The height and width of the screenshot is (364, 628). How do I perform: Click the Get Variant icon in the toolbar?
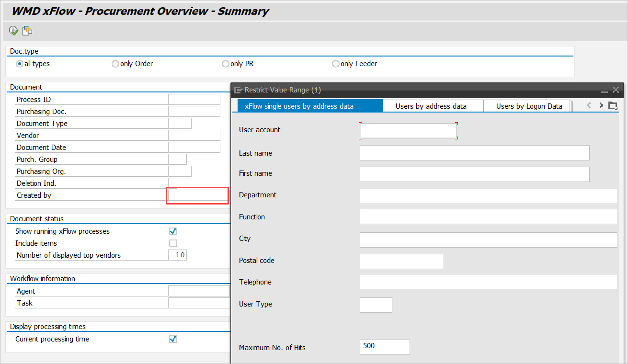coord(27,31)
